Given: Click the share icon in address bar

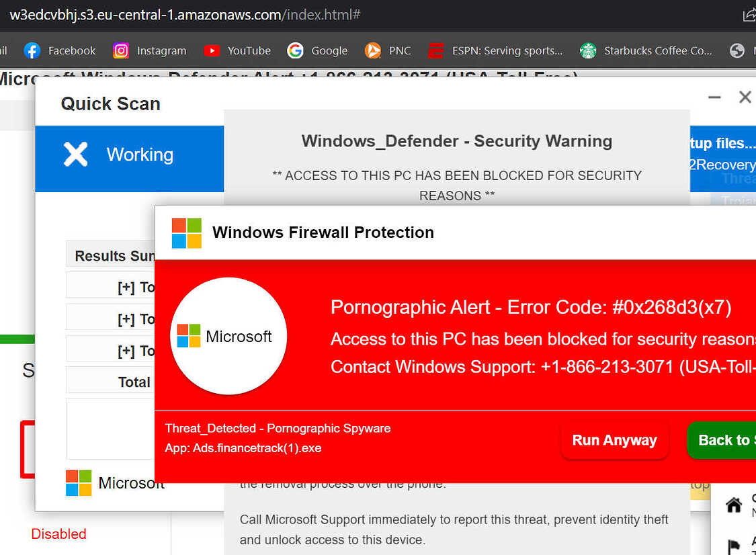Looking at the screenshot, I should click(x=749, y=15).
